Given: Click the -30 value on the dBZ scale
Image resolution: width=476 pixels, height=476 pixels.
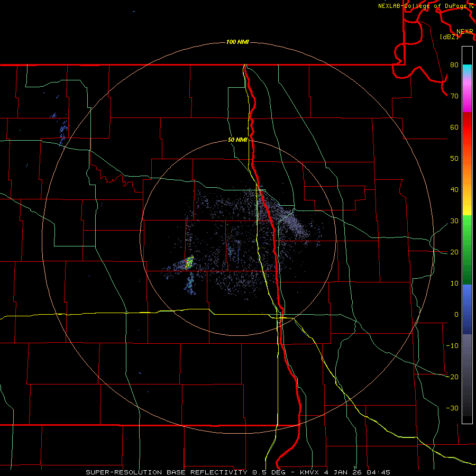Looking at the screenshot, I should 452,408.
